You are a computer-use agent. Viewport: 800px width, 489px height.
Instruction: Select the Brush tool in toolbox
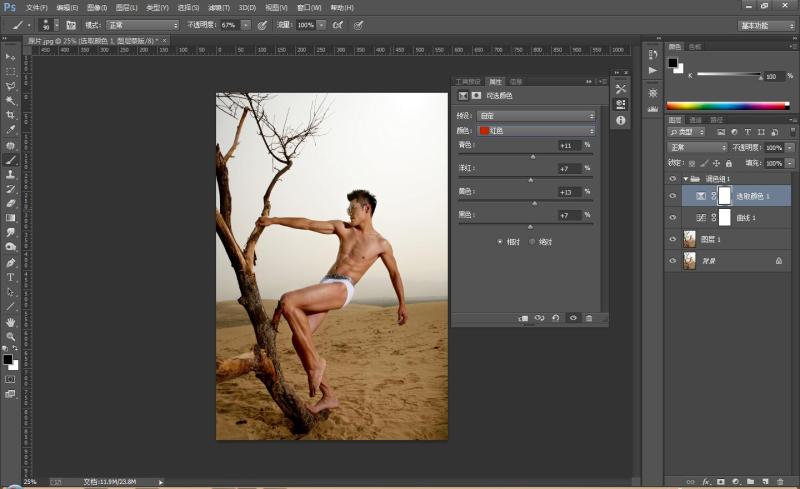click(x=10, y=160)
